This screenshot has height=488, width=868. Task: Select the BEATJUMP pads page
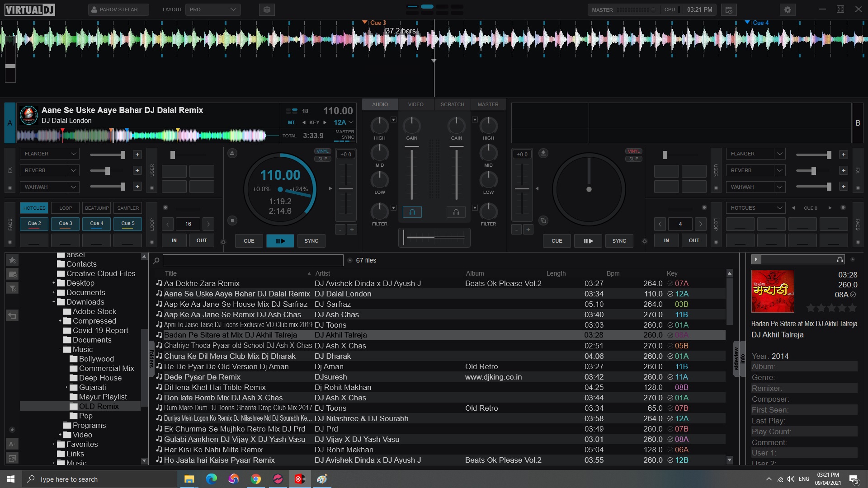97,208
